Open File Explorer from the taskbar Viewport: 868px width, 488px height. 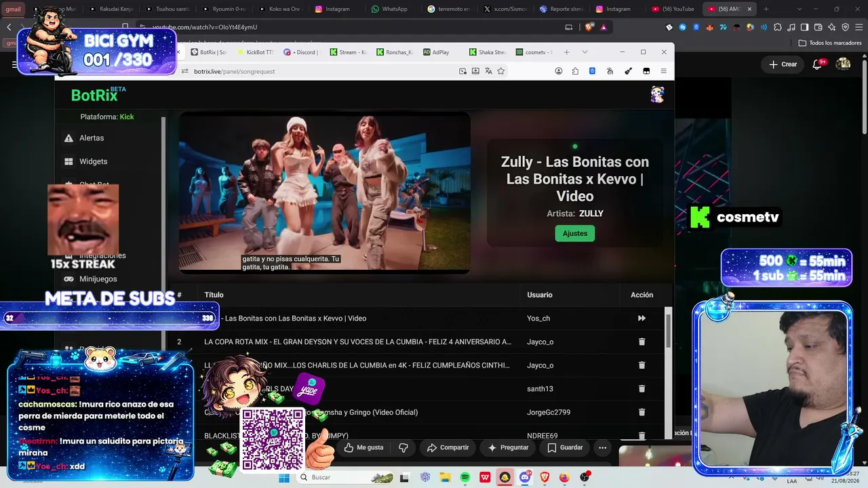(445, 477)
